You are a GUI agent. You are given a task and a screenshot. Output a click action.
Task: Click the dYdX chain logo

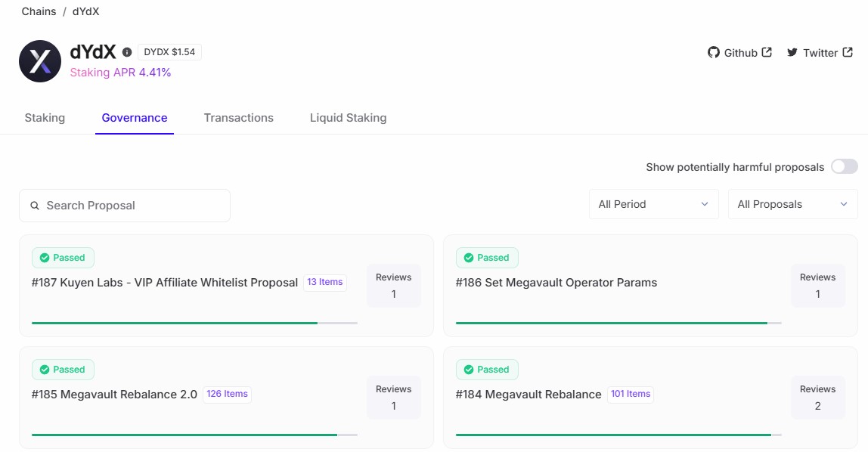click(x=40, y=61)
